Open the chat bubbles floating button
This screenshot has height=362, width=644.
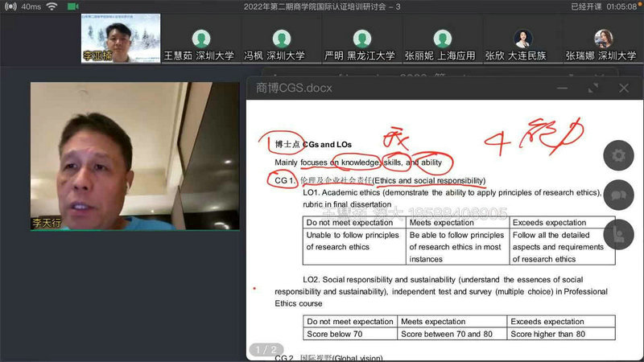tap(618, 194)
